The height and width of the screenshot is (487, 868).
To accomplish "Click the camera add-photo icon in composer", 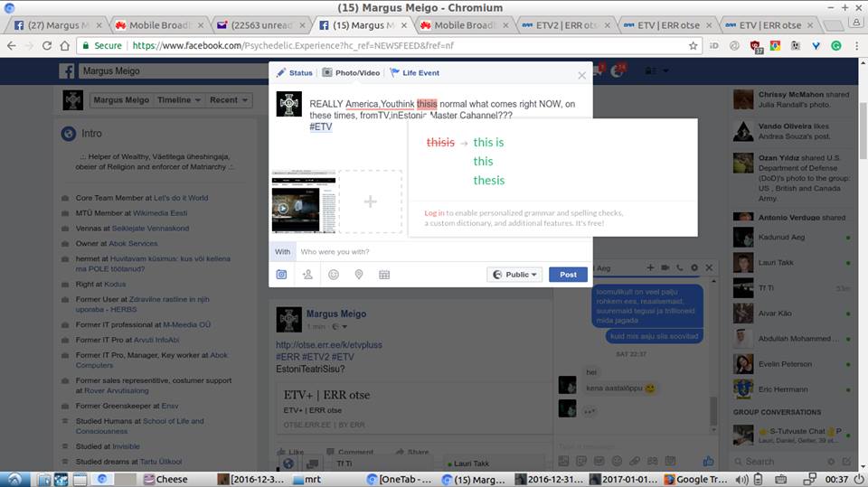I will (282, 275).
